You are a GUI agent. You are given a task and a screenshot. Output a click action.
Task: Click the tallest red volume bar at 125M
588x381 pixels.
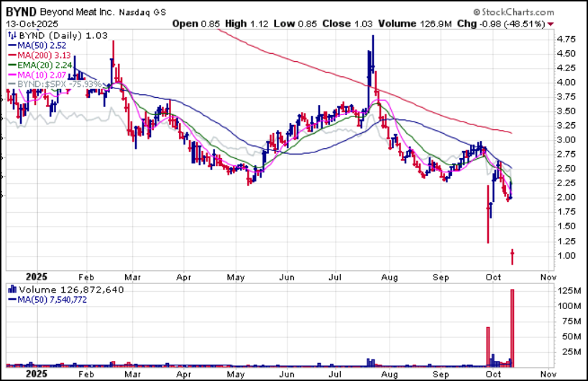tap(513, 328)
